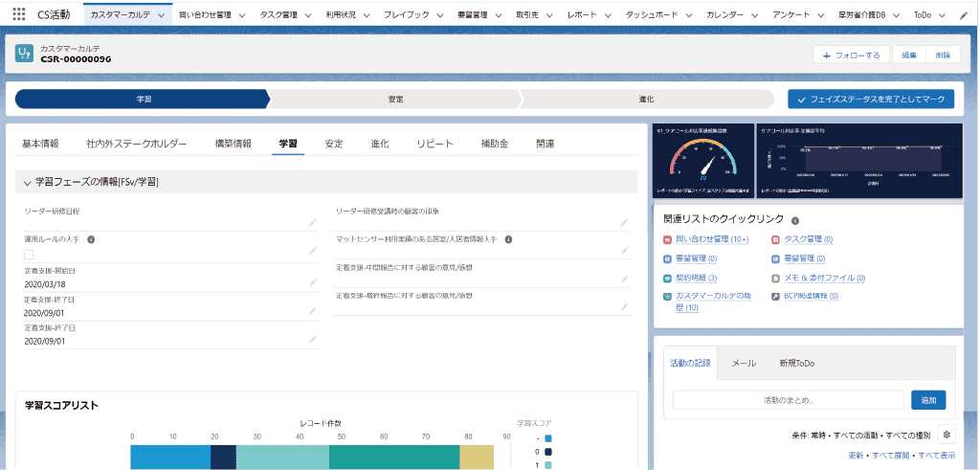The image size is (980, 470).
Task: Open the カスタマーカルテ nav dropdown chevron
Action: [x=162, y=15]
